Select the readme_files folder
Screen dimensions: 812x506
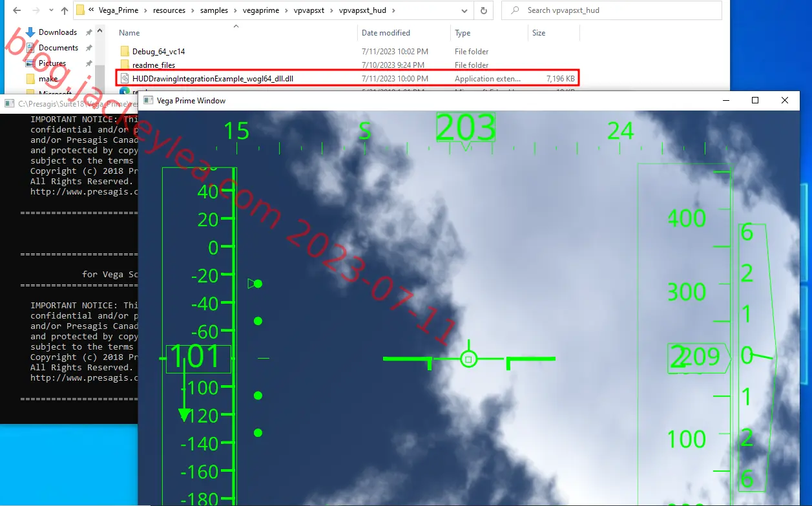point(154,65)
